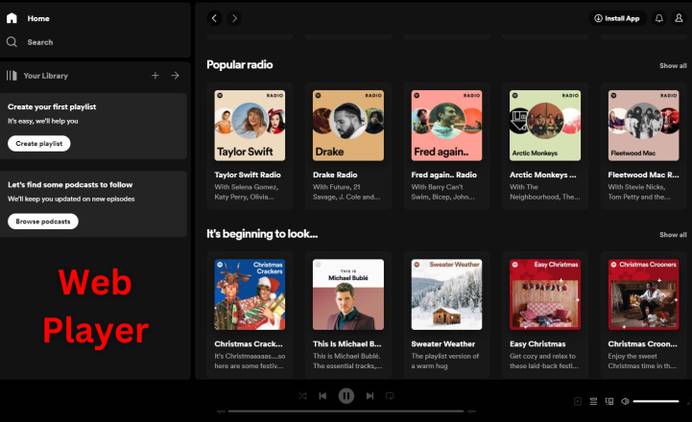Open the Arctic Monkeys radio cover
The width and height of the screenshot is (692, 422).
pos(545,125)
